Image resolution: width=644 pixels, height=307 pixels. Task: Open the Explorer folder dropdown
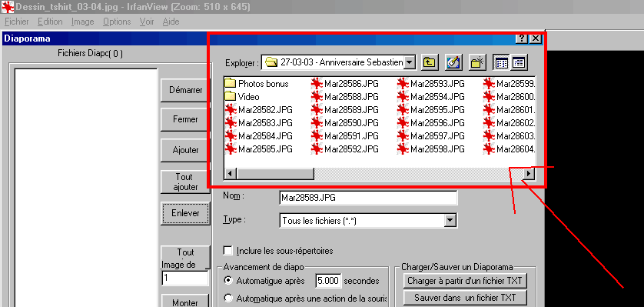410,62
